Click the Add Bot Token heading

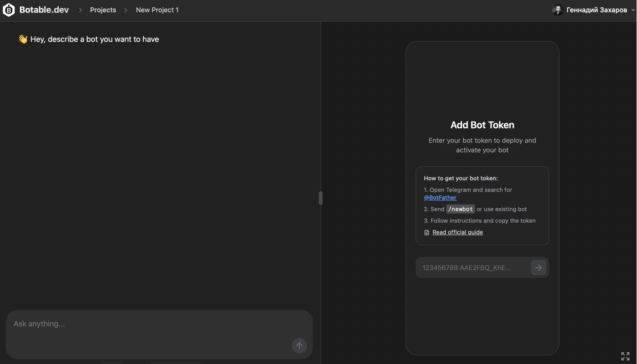482,125
